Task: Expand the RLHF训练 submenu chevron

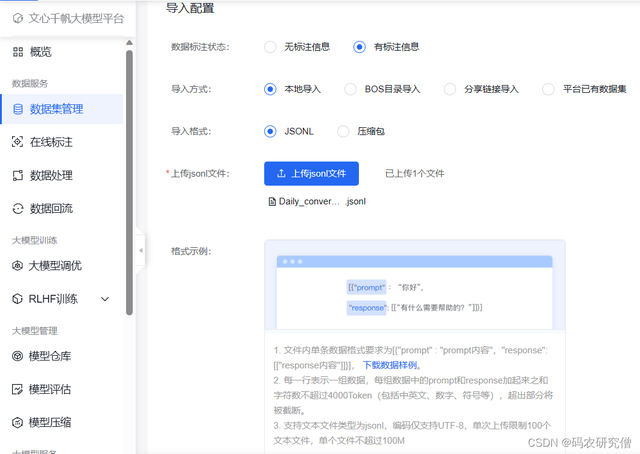Action: 105,299
